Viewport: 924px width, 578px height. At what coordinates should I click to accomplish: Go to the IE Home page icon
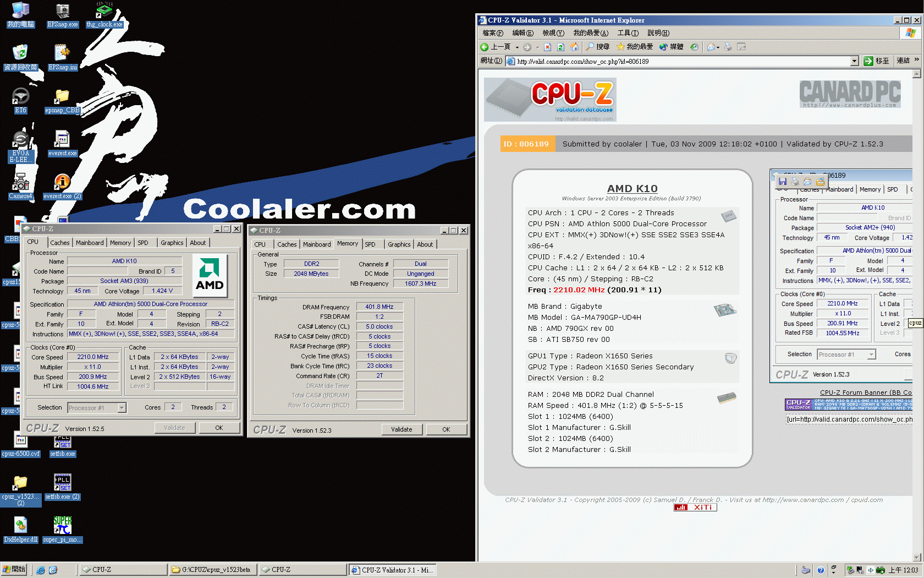pos(574,47)
